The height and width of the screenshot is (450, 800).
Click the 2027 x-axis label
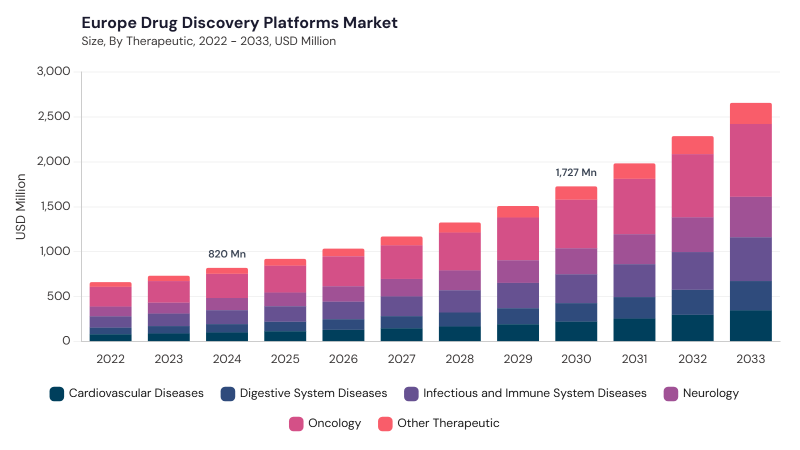402,359
